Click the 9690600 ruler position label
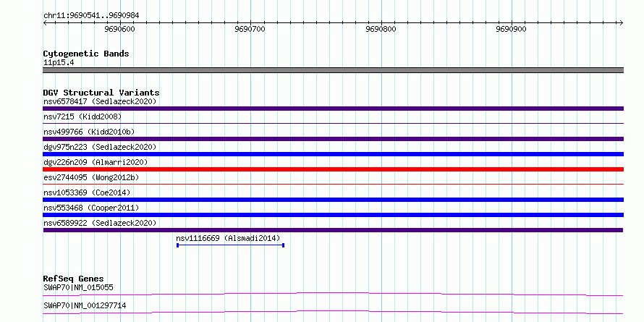 pos(119,30)
